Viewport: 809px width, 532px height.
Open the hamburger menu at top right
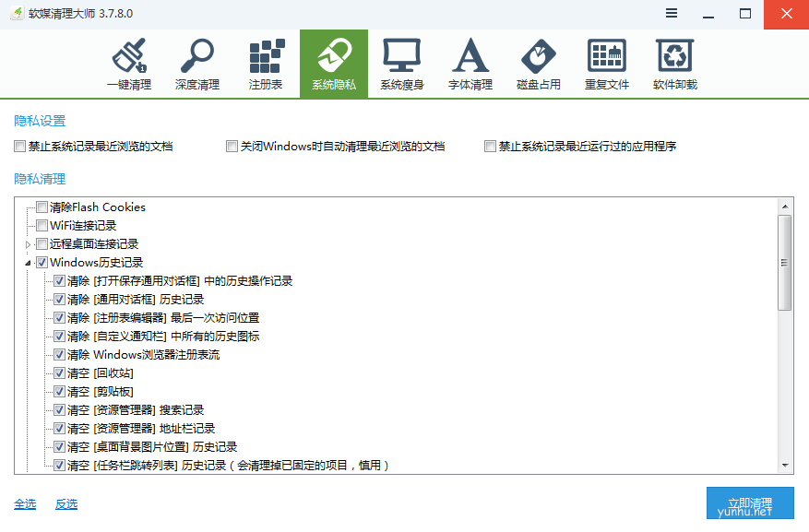(x=671, y=13)
